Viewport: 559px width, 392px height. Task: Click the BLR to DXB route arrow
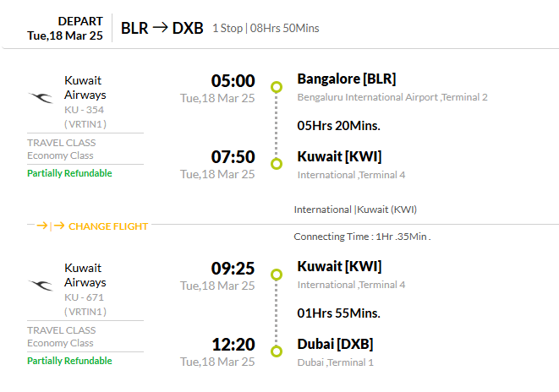[x=160, y=27]
